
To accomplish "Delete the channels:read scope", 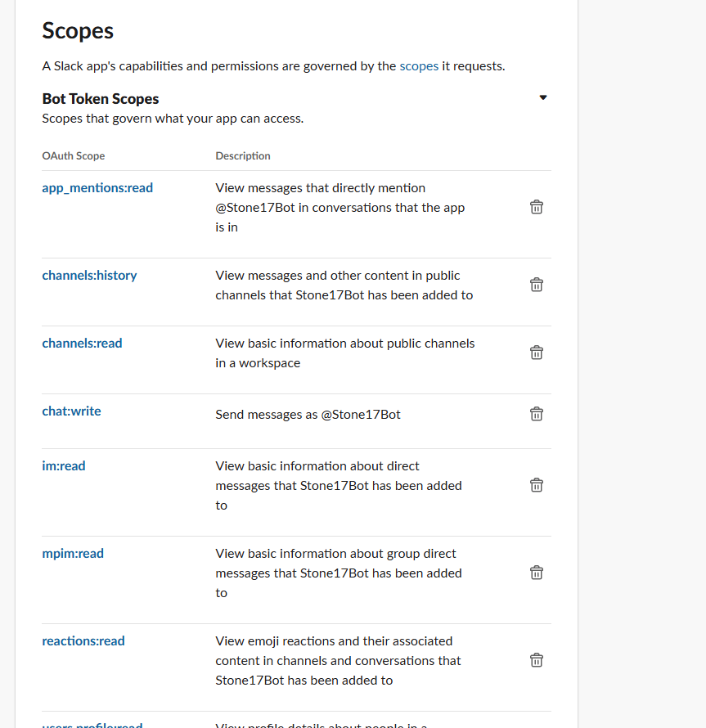I will point(537,353).
